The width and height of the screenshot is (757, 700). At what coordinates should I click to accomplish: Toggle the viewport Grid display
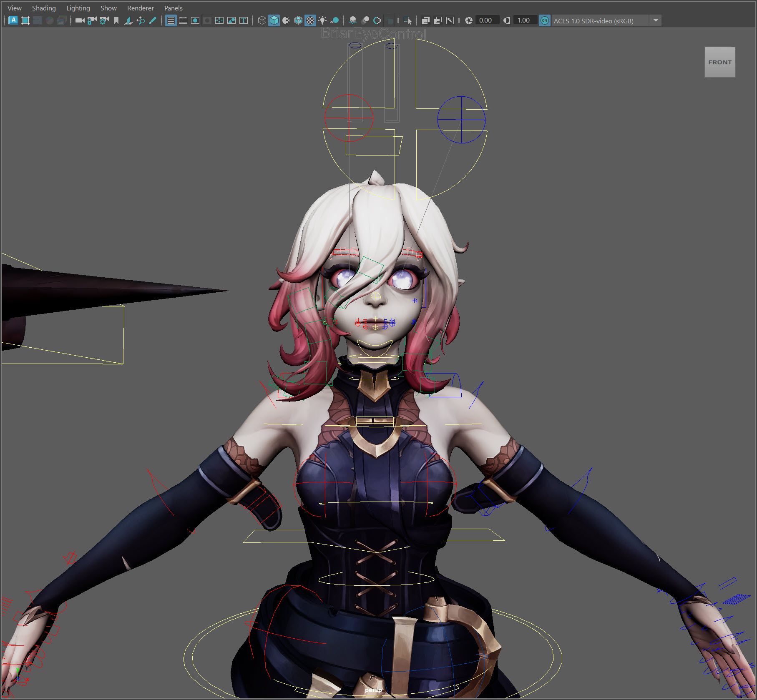tap(171, 20)
